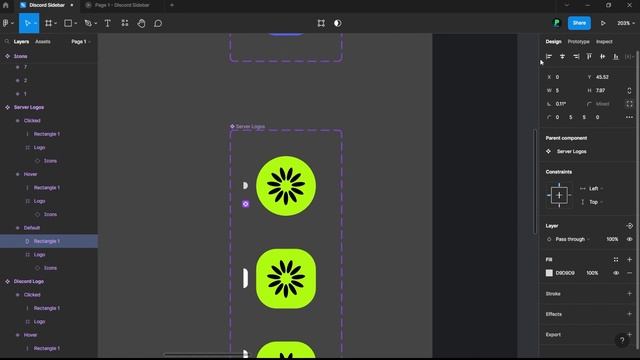Open the Figma main menu
640x360 pixels.
6,23
